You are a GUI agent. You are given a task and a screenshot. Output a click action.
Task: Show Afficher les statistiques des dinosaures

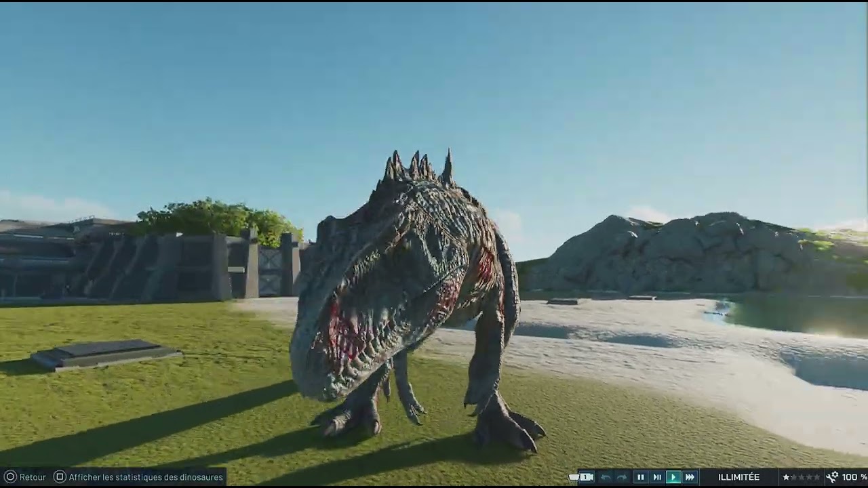[146, 477]
